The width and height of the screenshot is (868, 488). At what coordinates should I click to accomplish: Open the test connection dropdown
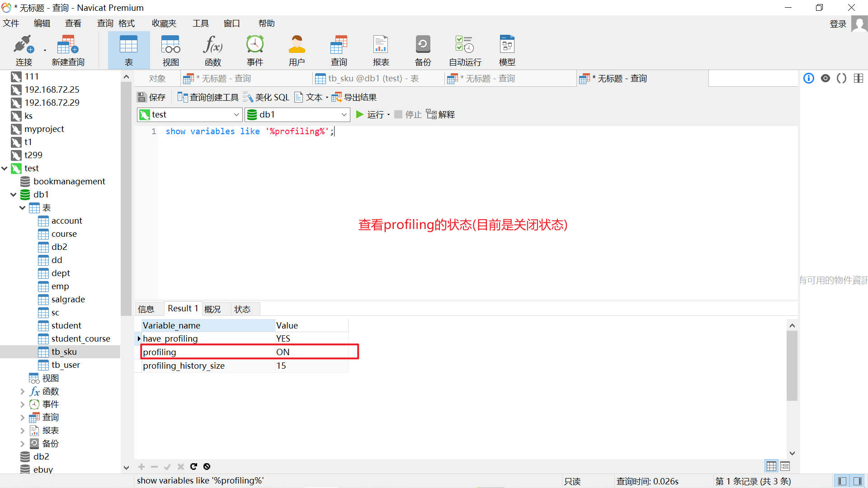tap(236, 115)
